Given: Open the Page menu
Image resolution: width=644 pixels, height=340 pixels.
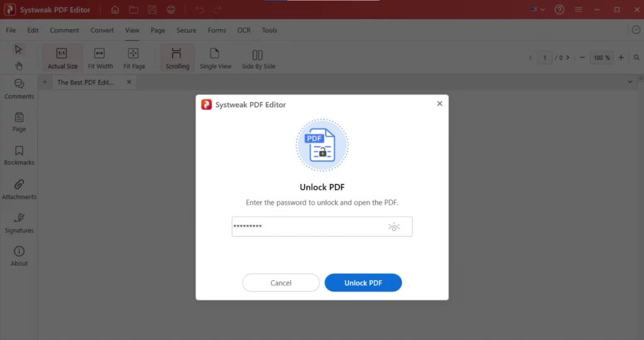Looking at the screenshot, I should click(158, 30).
